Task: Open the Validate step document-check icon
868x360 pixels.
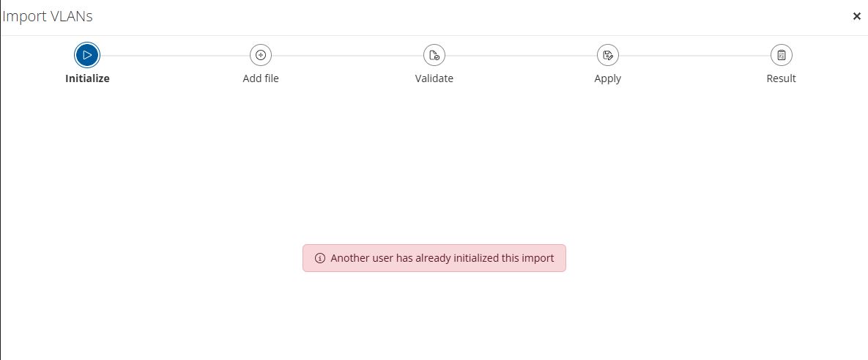Action: (434, 55)
